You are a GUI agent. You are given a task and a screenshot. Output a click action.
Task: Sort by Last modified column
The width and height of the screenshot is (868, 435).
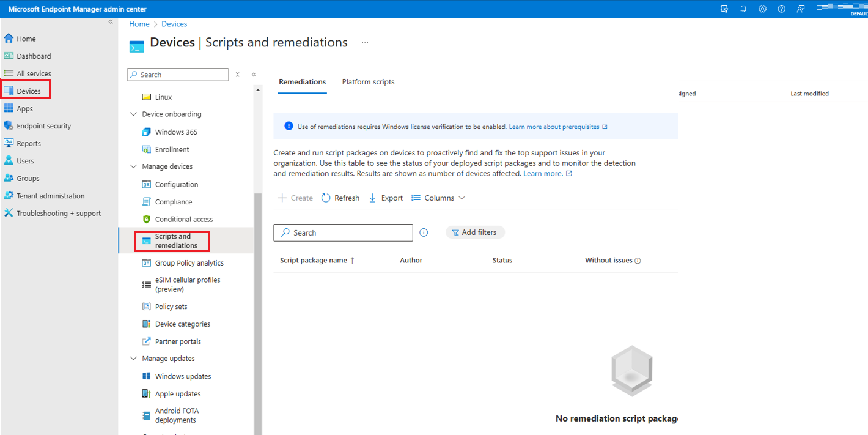point(809,94)
